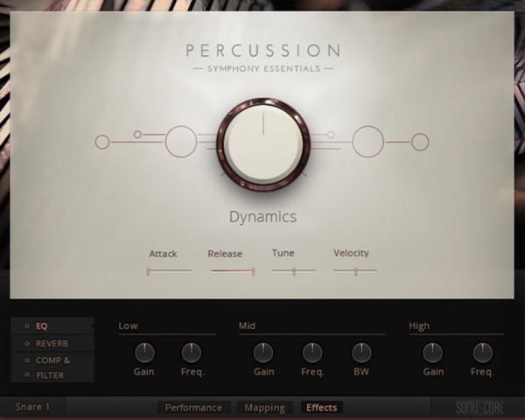Click the Snare 1 instrument name

tap(33, 408)
